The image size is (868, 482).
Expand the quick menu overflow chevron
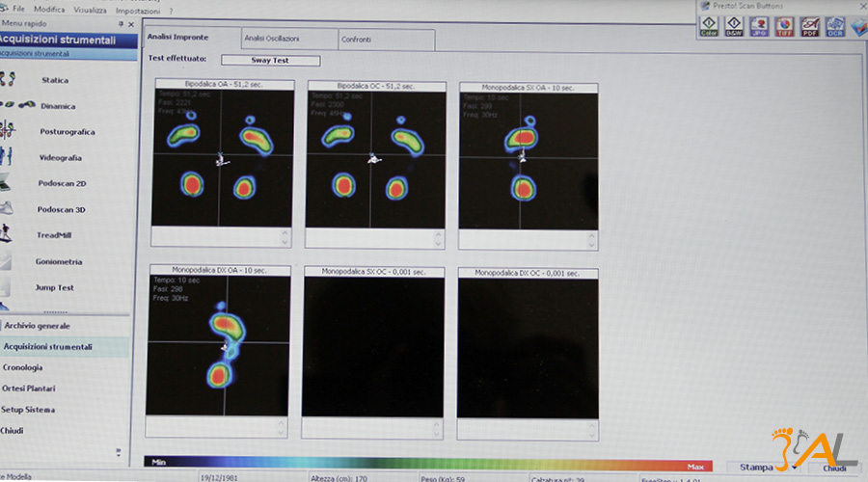point(119,452)
